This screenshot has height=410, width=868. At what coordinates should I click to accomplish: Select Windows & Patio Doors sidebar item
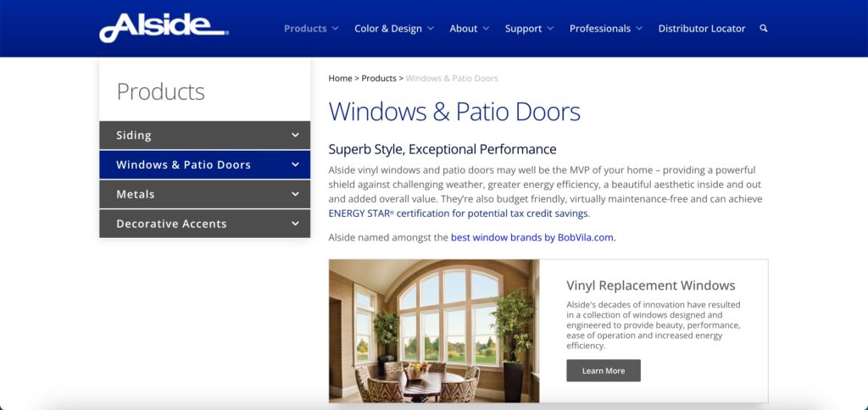(x=205, y=165)
